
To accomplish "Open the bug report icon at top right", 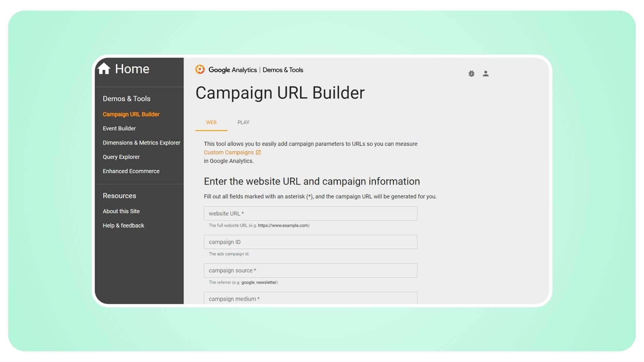I will pos(471,73).
